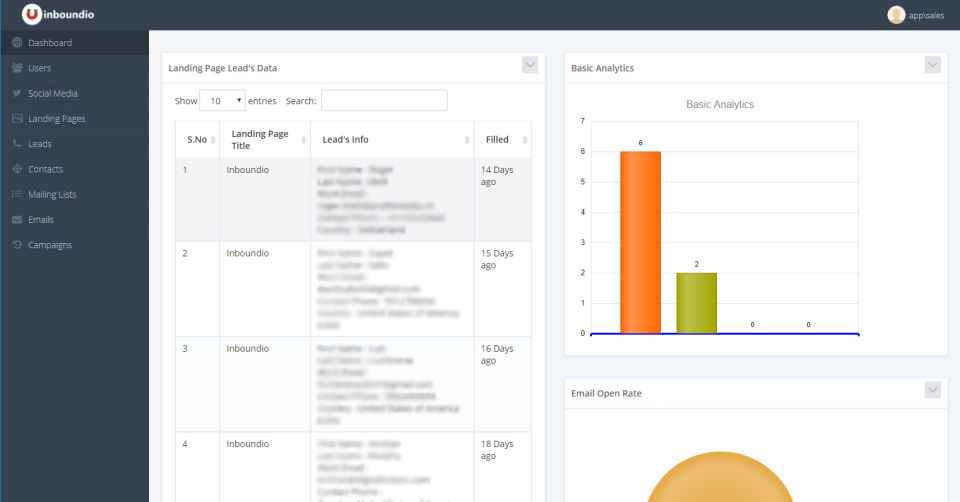Click the Inboundio logo icon
The image size is (960, 502).
click(32, 14)
